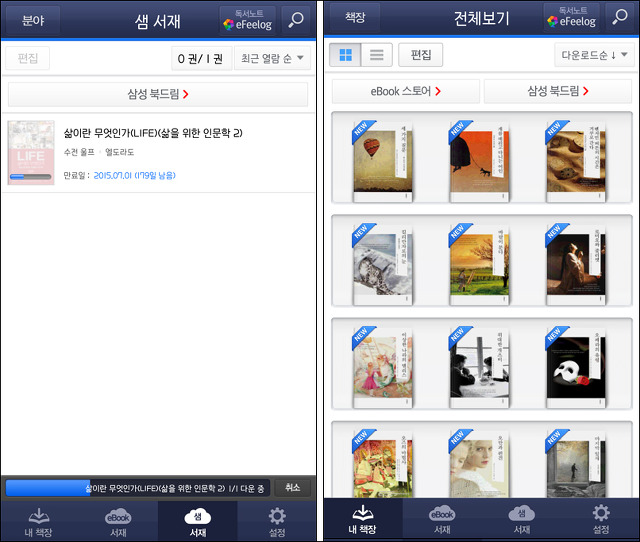Select 샘 서재 tab in left screen
This screenshot has width=640, height=542.
[x=198, y=522]
